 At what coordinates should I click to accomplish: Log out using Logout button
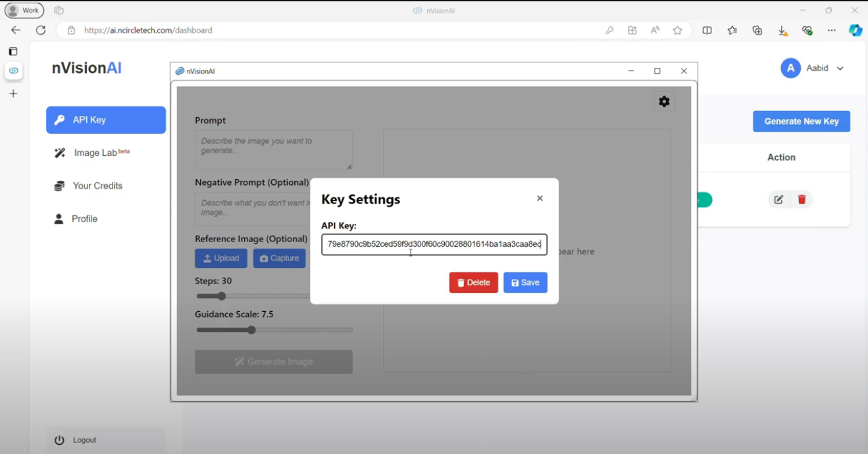point(106,440)
